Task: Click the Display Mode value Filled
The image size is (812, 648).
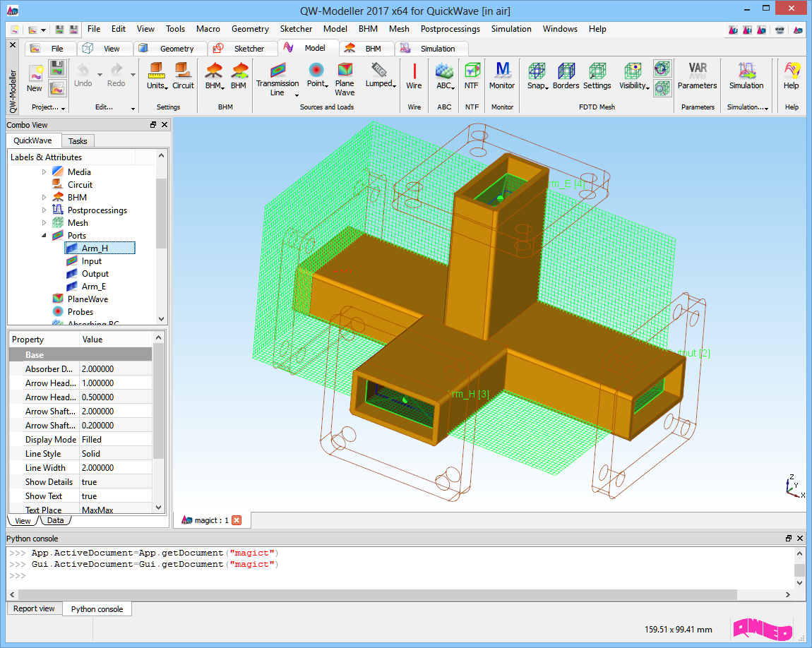Action: (x=116, y=440)
